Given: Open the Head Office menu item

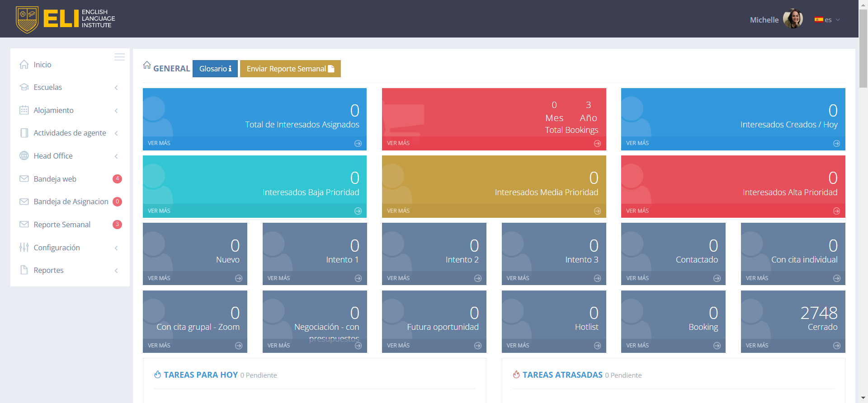Looking at the screenshot, I should (53, 156).
